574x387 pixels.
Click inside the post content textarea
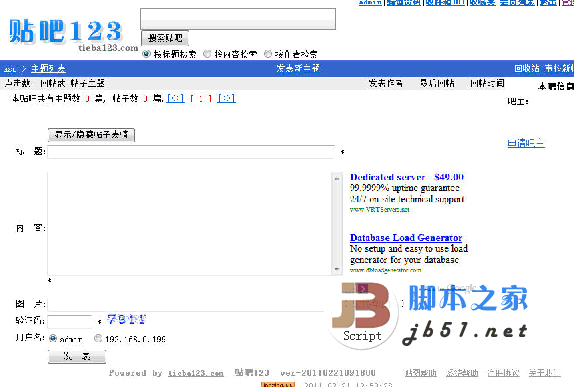(190, 224)
